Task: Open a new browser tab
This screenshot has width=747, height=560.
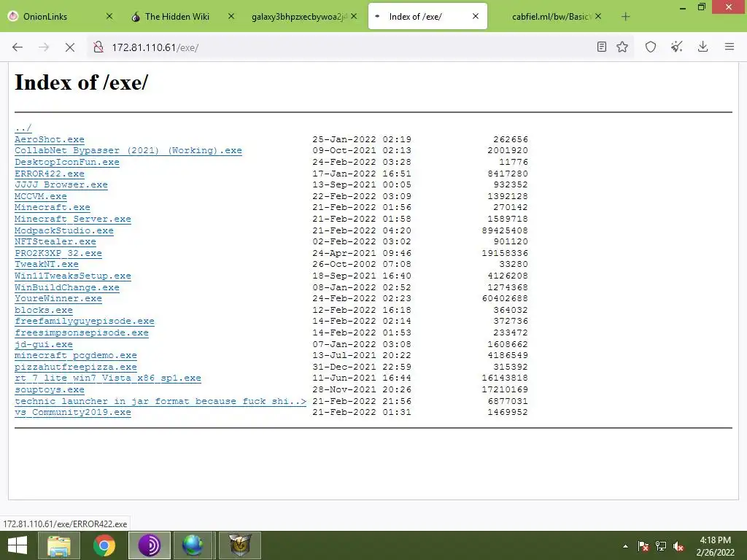Action: [625, 17]
